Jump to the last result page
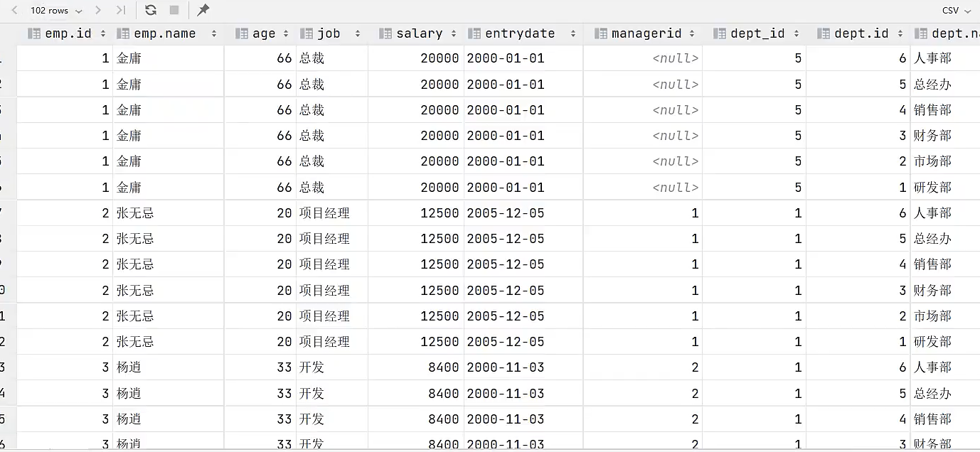Screen dimensions: 980x452 click(x=120, y=11)
